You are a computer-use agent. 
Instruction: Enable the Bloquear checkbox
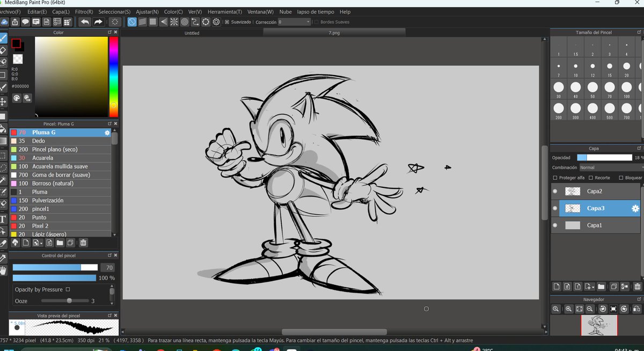621,178
